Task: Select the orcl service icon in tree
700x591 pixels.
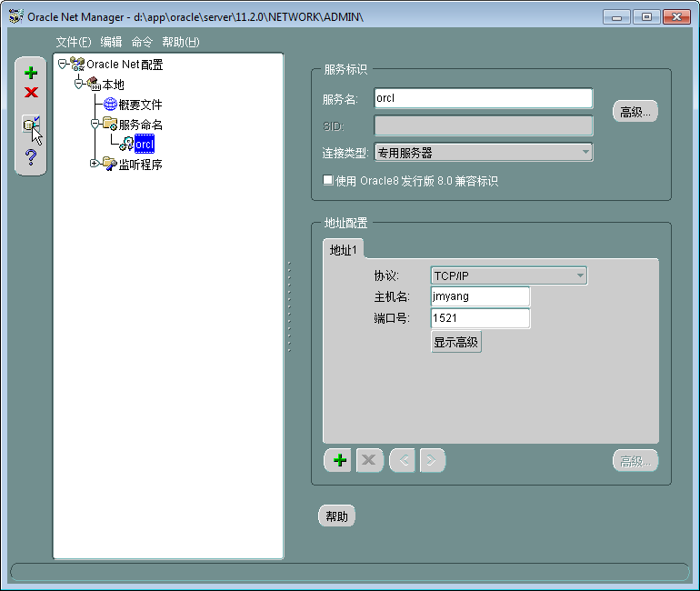Action: coord(126,145)
